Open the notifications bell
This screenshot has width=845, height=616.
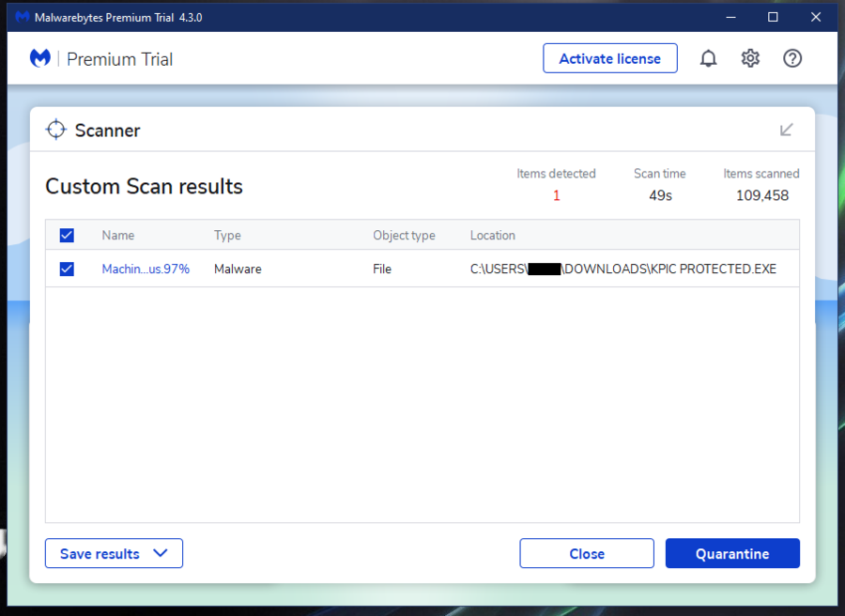coord(708,58)
